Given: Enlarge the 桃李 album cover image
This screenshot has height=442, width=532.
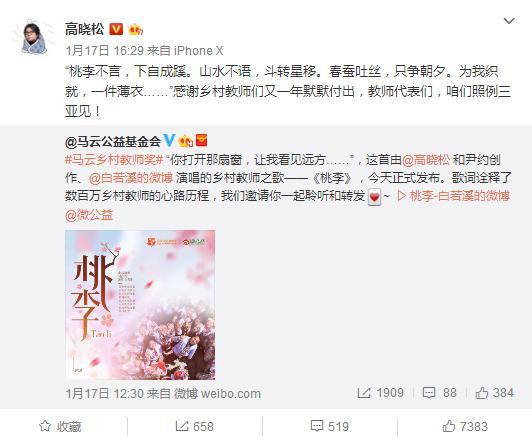Looking at the screenshot, I should point(140,305).
